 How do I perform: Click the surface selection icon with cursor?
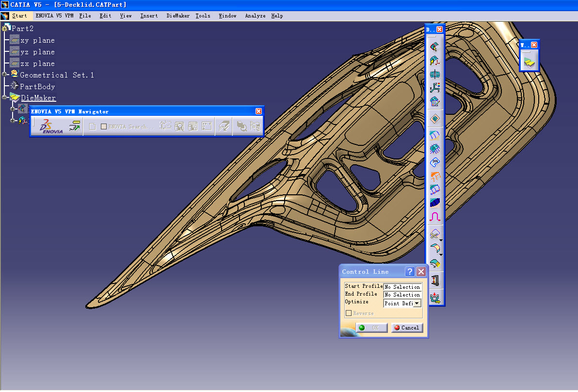click(x=435, y=47)
